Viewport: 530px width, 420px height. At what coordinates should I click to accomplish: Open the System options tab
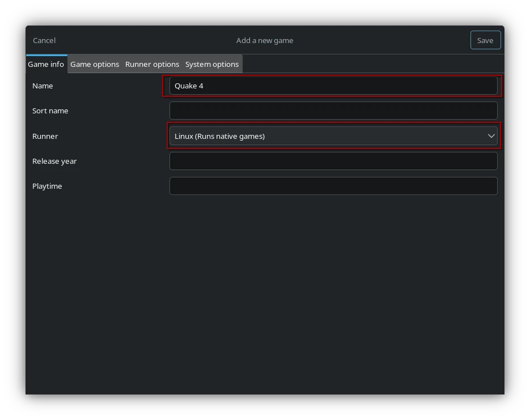[212, 64]
